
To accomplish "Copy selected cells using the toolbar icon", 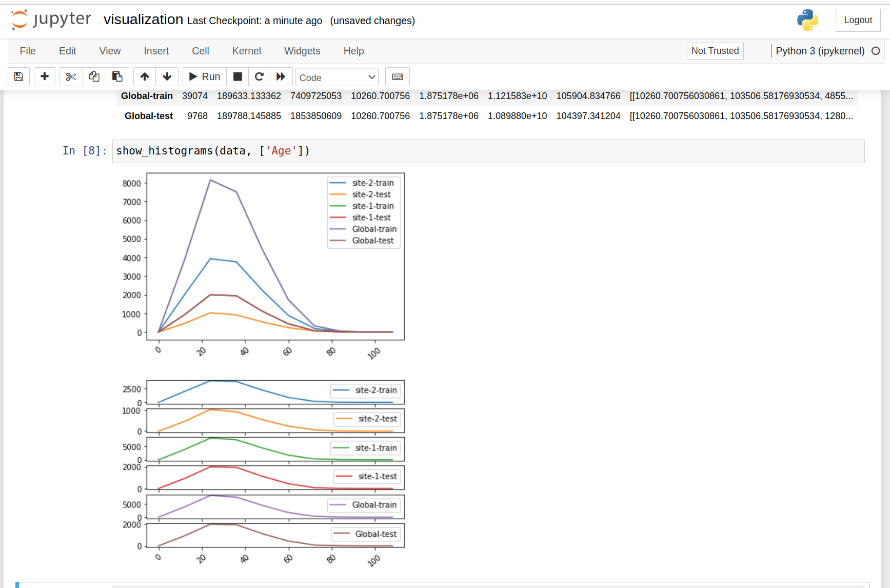I will click(94, 77).
